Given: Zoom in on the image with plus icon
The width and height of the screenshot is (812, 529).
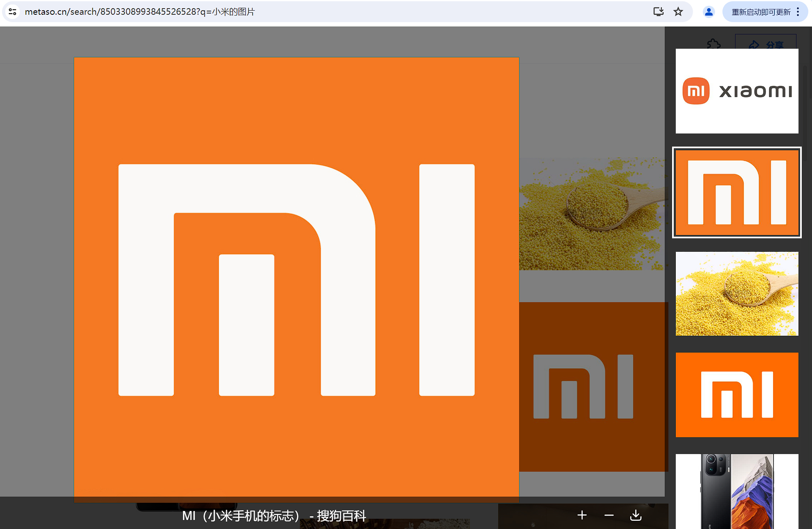Looking at the screenshot, I should click(582, 515).
